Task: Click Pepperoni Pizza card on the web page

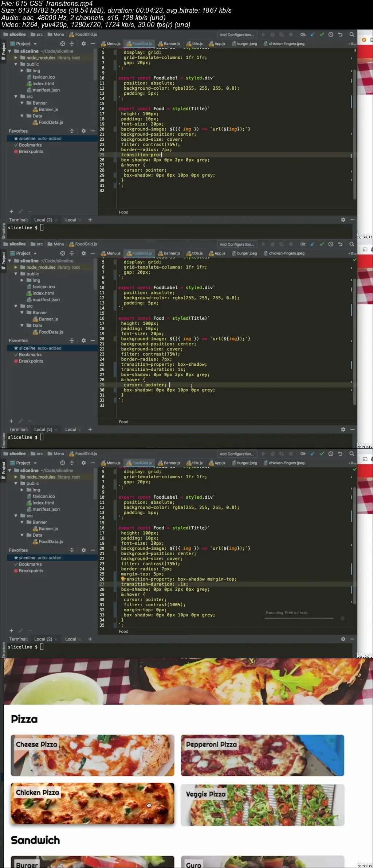Action: click(x=263, y=755)
